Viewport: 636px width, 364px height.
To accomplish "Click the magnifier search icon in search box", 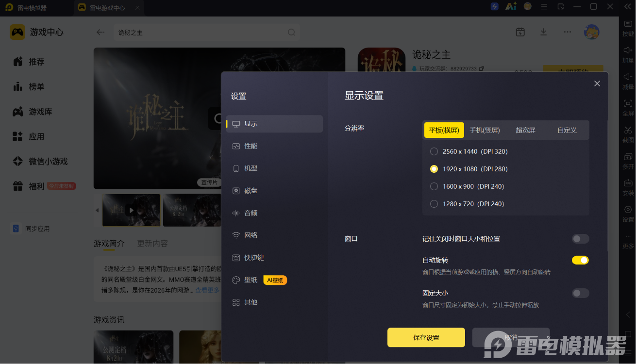I will point(291,33).
